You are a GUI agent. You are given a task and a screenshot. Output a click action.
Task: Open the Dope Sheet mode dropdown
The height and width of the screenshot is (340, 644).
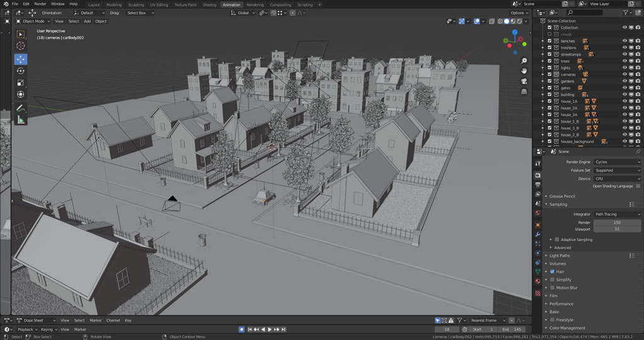point(36,321)
